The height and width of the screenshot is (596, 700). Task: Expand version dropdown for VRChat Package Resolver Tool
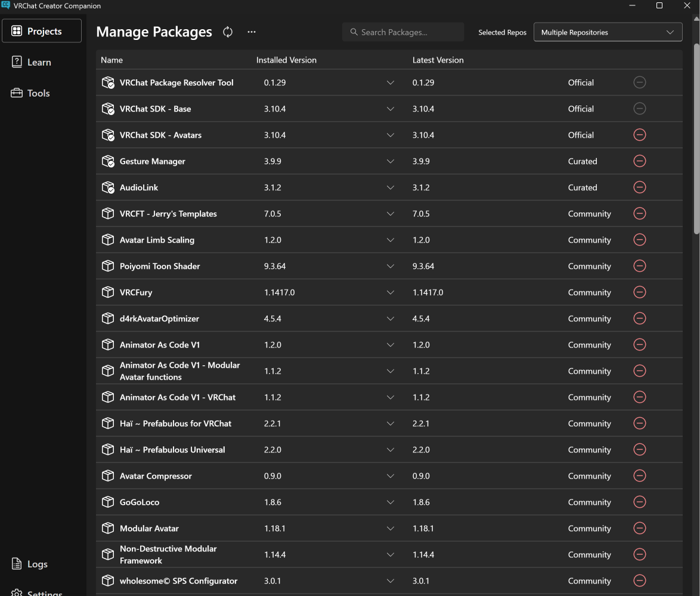pyautogui.click(x=391, y=82)
